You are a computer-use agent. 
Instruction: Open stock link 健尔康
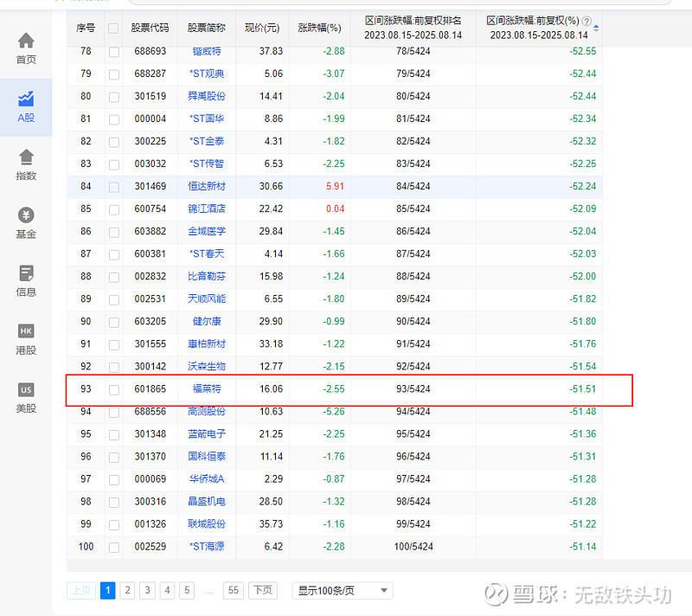click(207, 321)
